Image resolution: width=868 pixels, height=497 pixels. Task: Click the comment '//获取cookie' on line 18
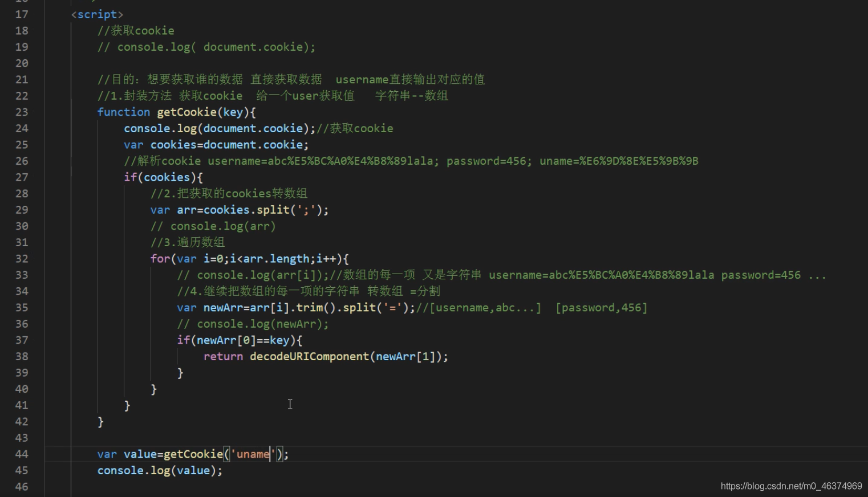click(136, 31)
